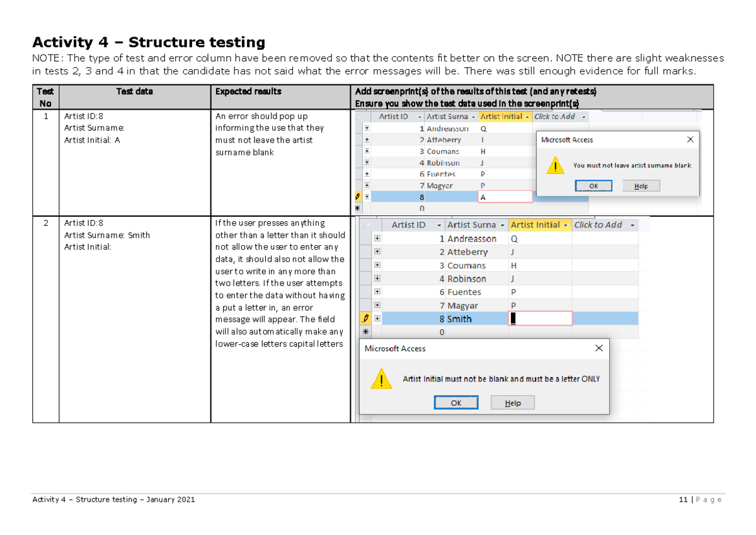
Task: Click OK in the Artist Initial error dialog
Action: (457, 403)
